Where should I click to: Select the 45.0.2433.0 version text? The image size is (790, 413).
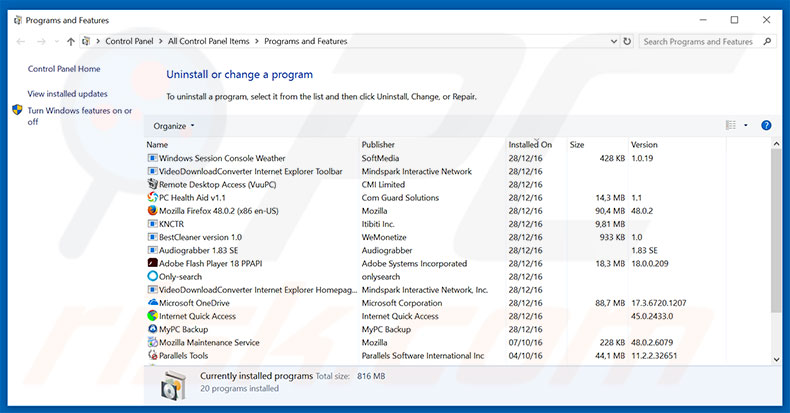coord(652,316)
